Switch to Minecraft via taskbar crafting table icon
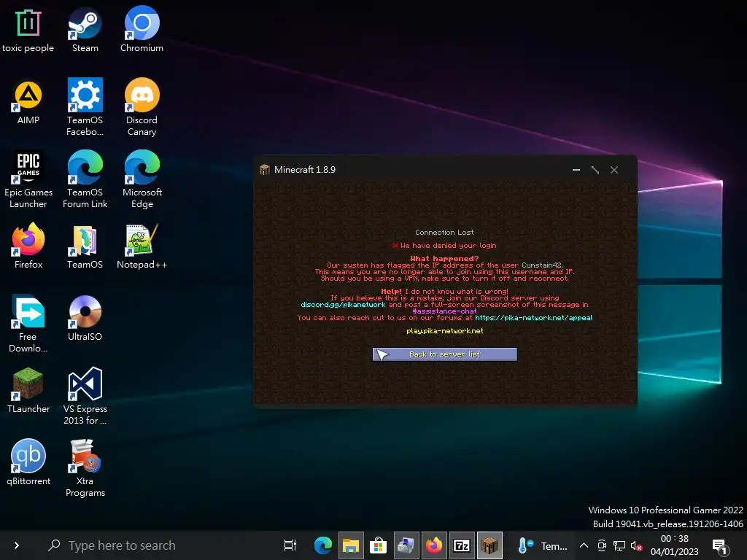 [489, 545]
